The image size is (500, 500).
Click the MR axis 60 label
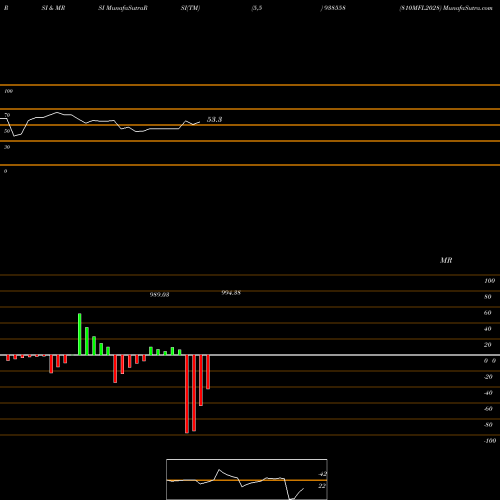488,313
